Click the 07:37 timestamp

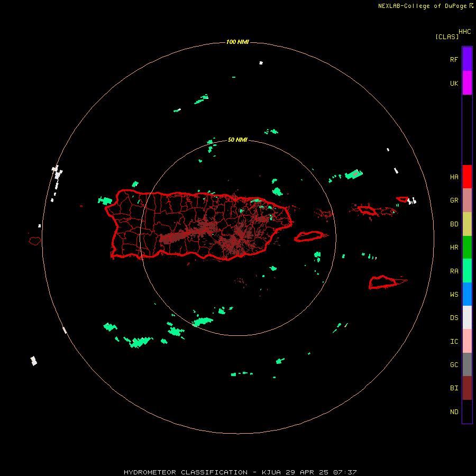[345, 472]
